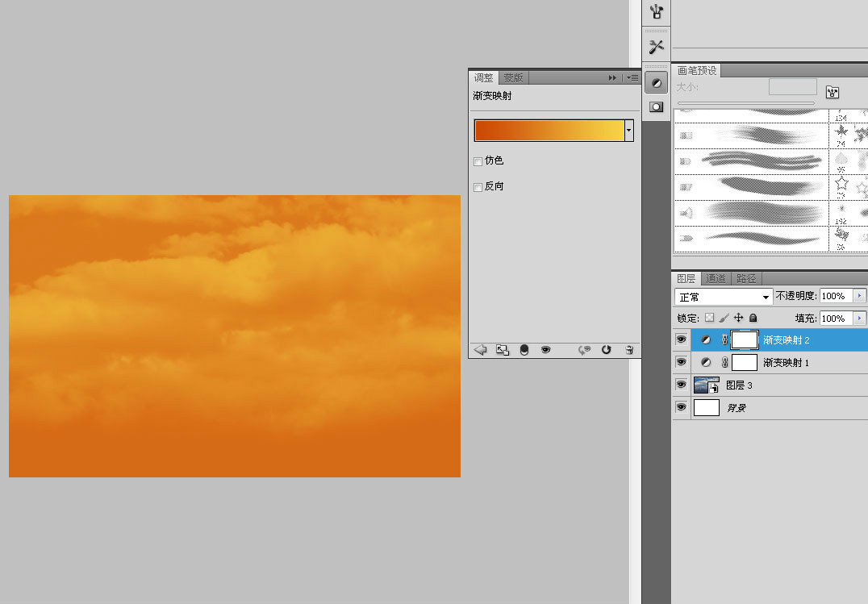Click smart object thumbnail of 图层 3

coord(707,385)
